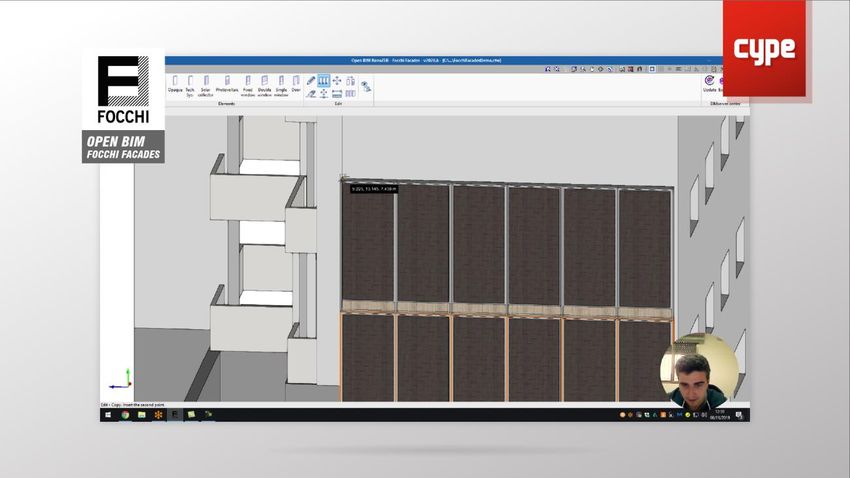Select the Move arrows tool

pyautogui.click(x=337, y=80)
